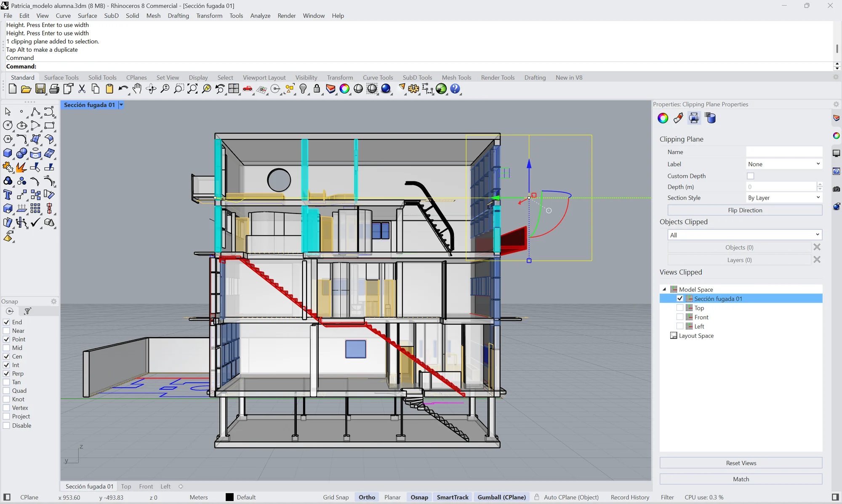Viewport: 842px width, 504px height.
Task: Click the Object color wheel properties icon
Action: point(663,118)
